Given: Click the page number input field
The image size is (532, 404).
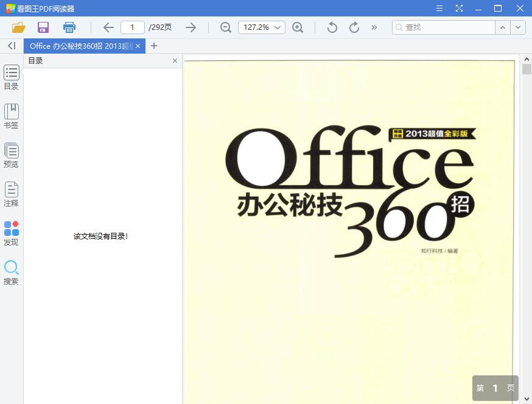Looking at the screenshot, I should (132, 27).
